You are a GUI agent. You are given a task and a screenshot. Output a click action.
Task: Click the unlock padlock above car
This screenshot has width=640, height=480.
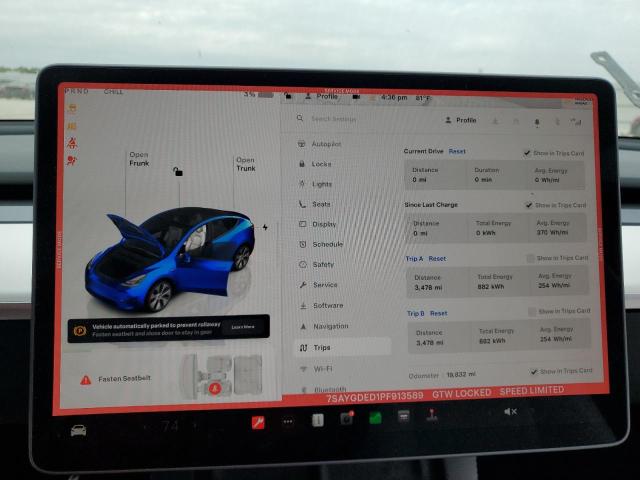[178, 171]
